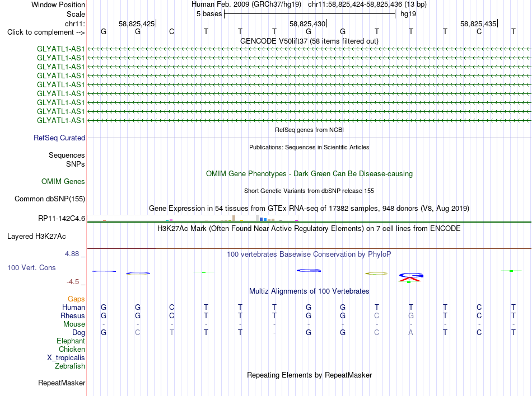Select the Elephant species label
The image size is (532, 396).
tap(71, 341)
